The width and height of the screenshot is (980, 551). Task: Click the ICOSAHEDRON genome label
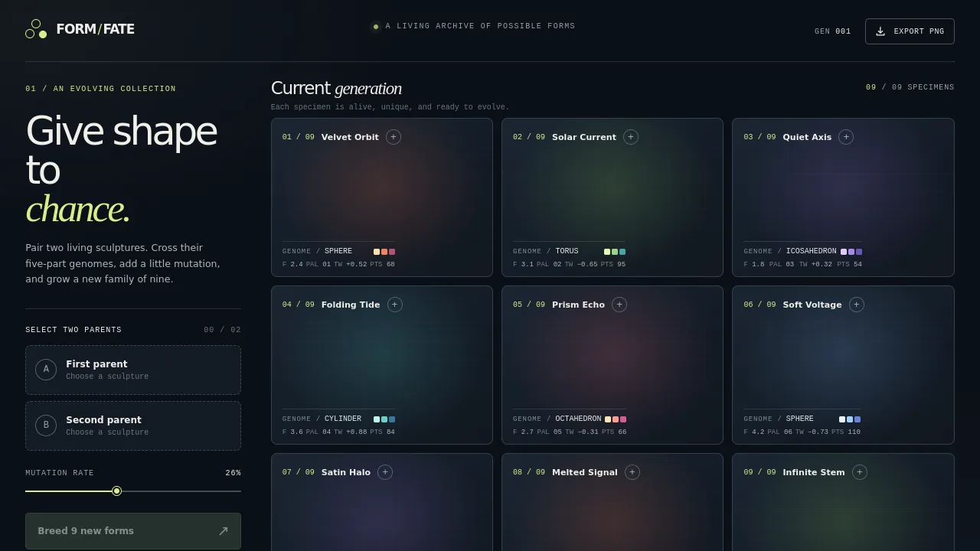coord(812,251)
